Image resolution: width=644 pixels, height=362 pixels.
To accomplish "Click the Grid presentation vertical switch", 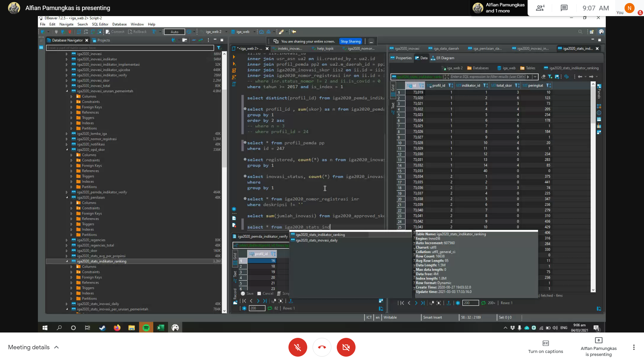I will click(x=393, y=90).
